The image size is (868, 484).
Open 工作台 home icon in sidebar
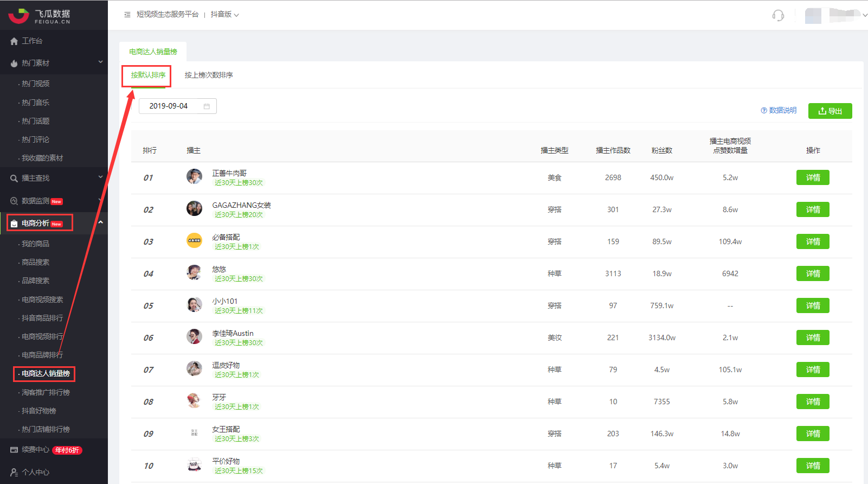pyautogui.click(x=14, y=41)
